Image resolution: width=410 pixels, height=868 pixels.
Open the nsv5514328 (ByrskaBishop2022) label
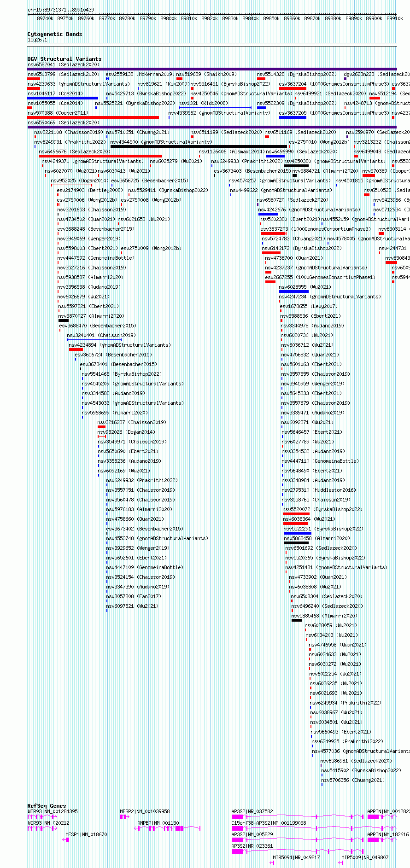pos(297,74)
